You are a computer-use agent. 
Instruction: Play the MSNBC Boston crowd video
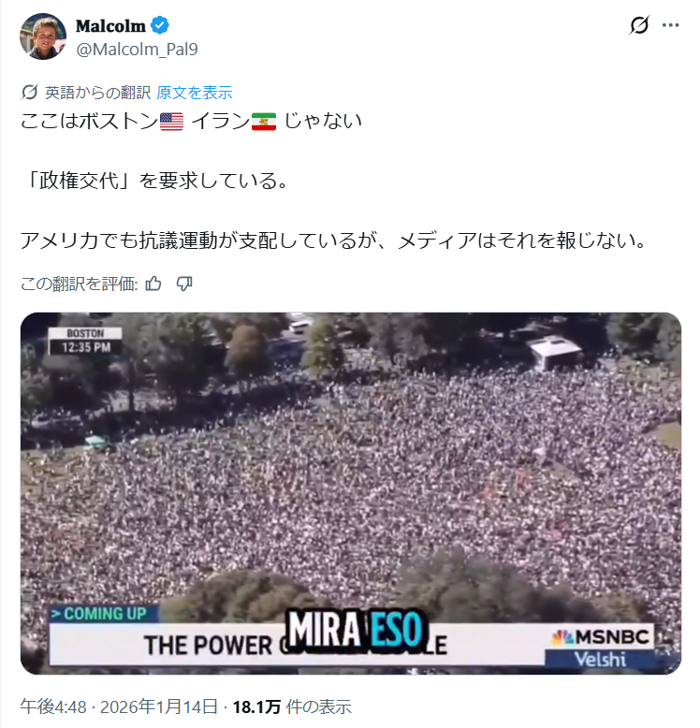point(350,493)
